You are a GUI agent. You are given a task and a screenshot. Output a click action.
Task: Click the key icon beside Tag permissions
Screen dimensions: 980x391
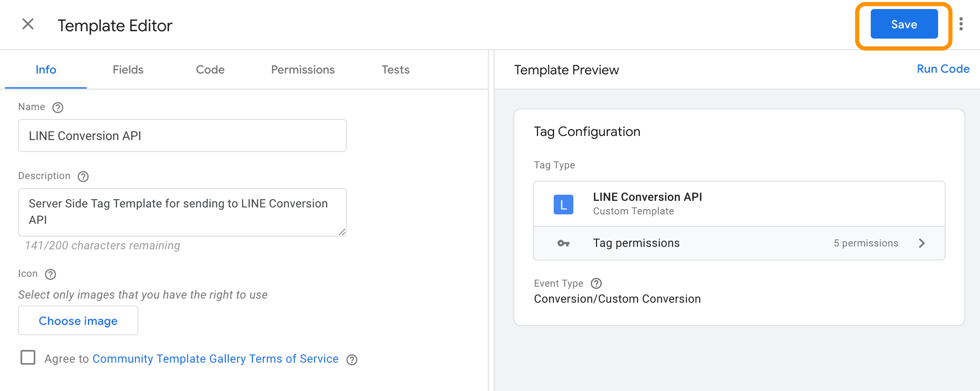pyautogui.click(x=564, y=244)
